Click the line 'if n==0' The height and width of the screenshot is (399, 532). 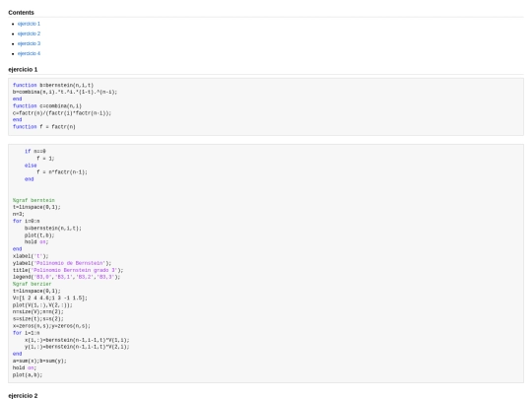click(x=34, y=152)
